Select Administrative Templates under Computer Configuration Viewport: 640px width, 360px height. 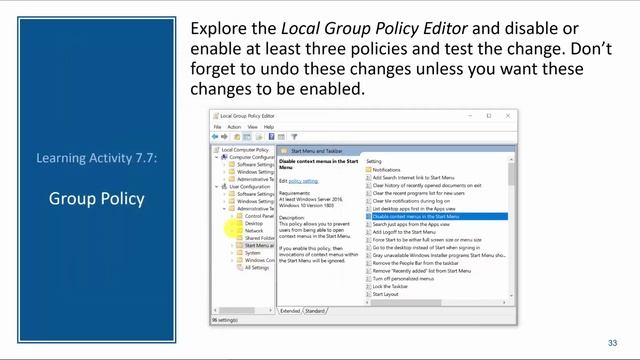pos(256,179)
